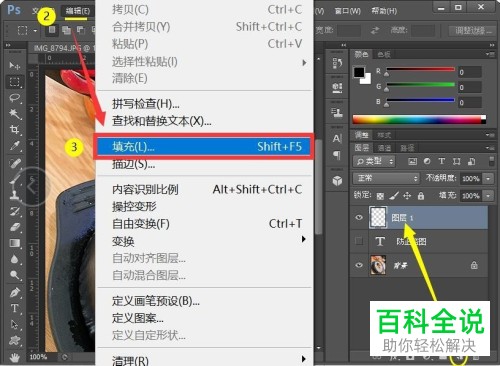
Task: Hide 图层 1 layer visibility eye
Action: [x=359, y=217]
